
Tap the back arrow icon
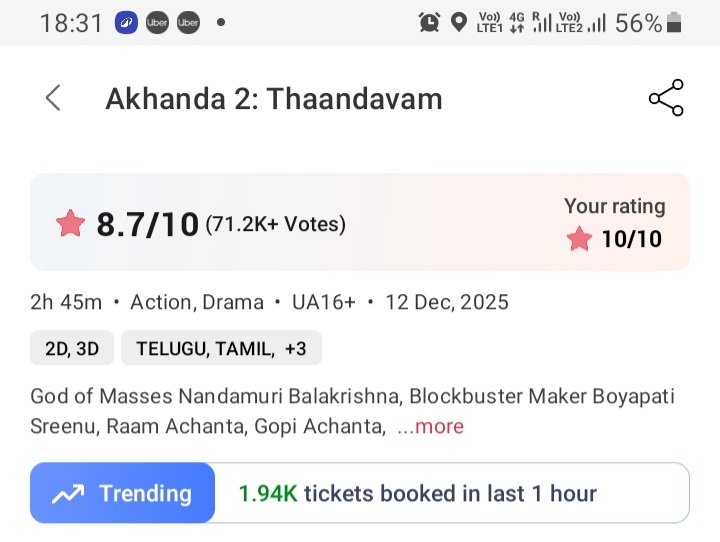click(x=53, y=98)
